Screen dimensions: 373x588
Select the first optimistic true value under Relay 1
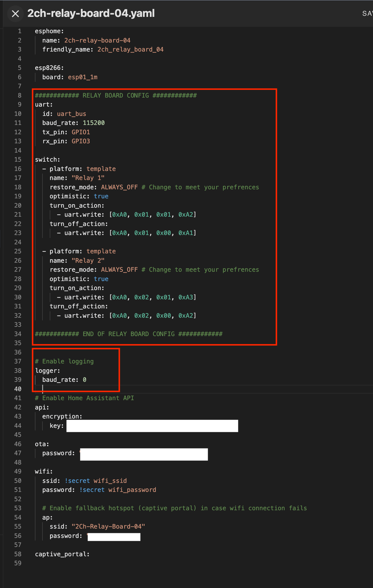tap(101, 196)
